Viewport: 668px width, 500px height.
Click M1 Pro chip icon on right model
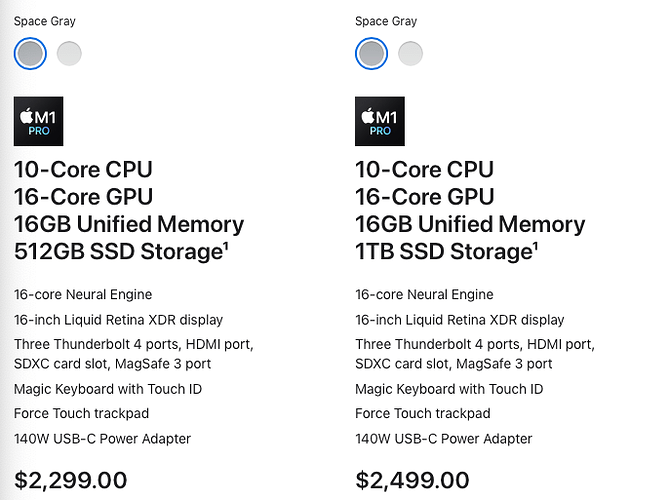click(380, 121)
